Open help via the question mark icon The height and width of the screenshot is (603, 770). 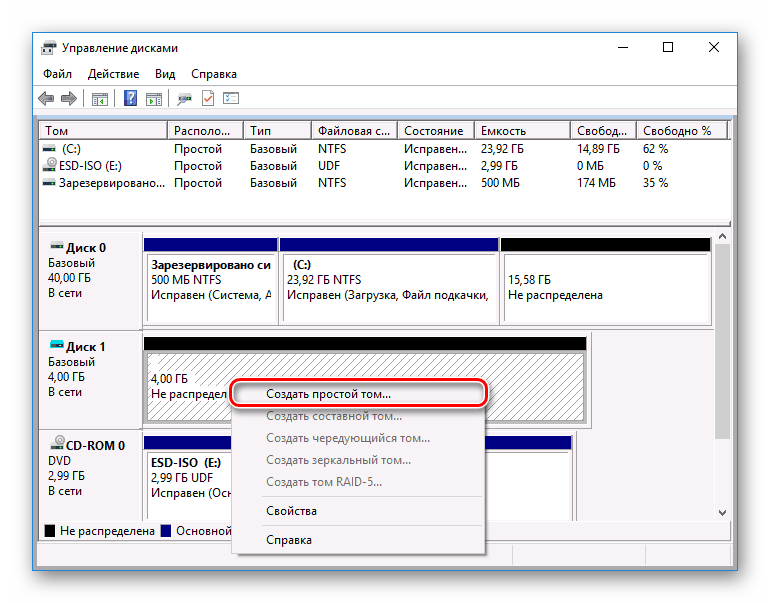point(130,98)
